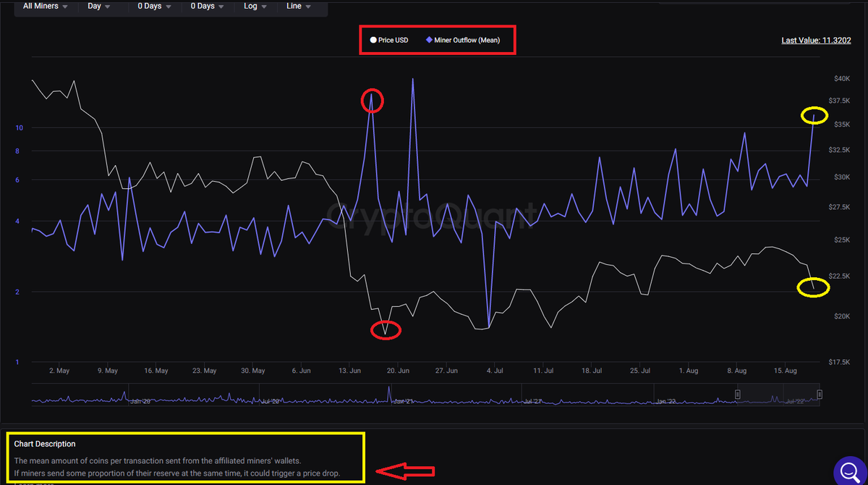Open the All Miners dropdown

[x=46, y=6]
